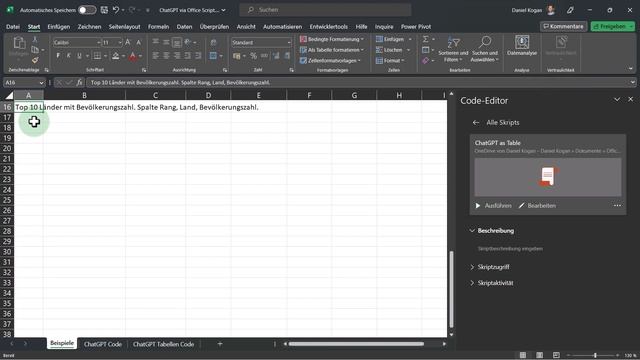Click the zoom slider handle

[x=595, y=355]
